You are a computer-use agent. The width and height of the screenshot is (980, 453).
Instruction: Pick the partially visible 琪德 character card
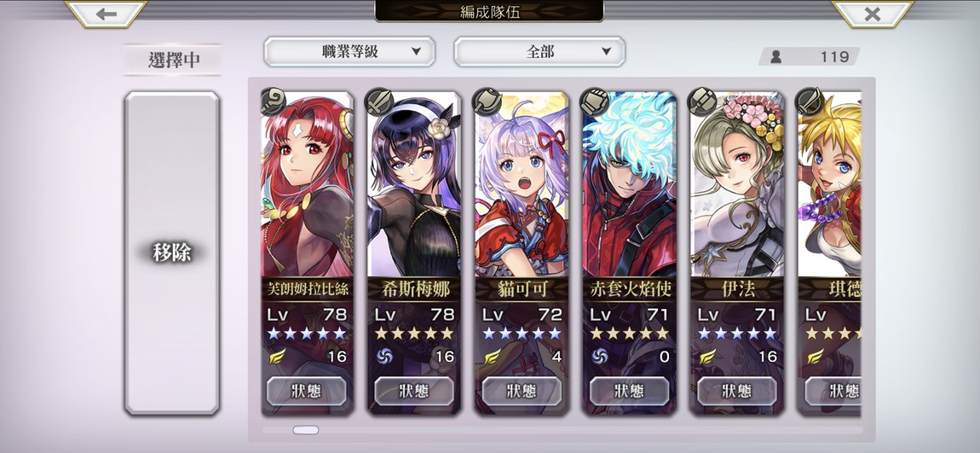tap(829, 253)
